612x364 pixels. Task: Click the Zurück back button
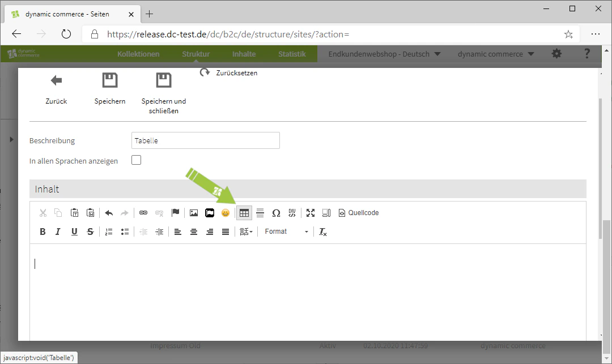(56, 89)
